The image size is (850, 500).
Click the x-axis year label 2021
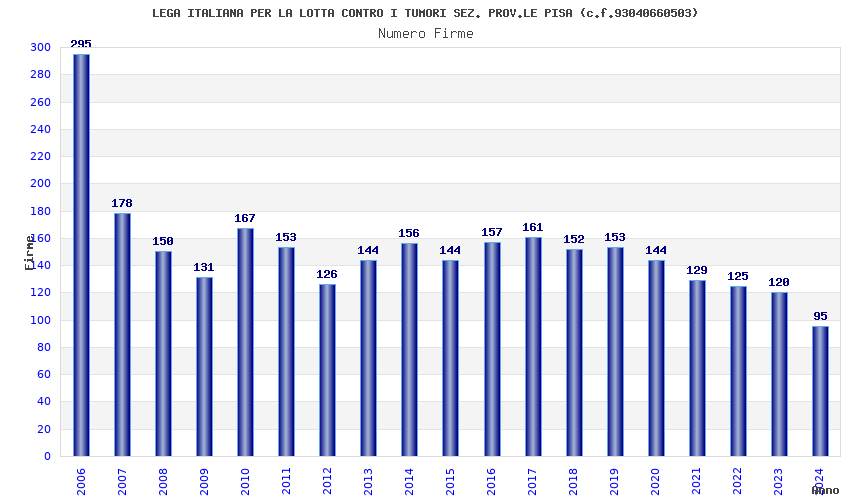697,482
